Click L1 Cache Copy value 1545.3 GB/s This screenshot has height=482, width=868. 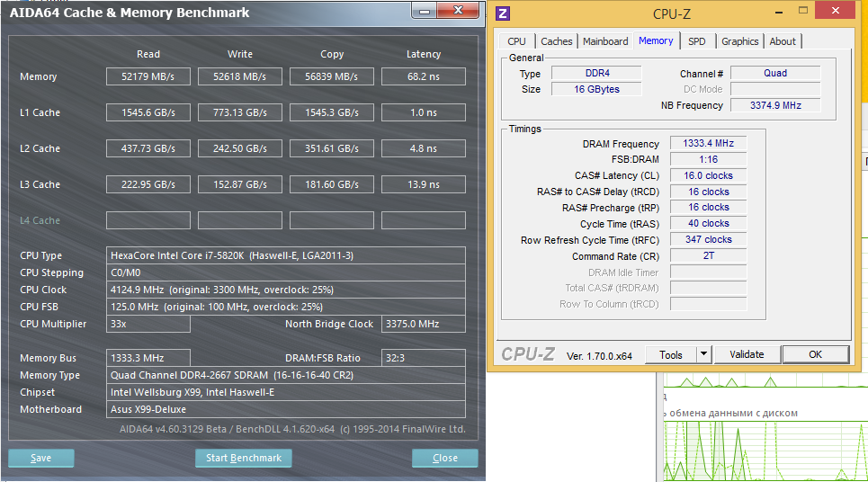[332, 112]
